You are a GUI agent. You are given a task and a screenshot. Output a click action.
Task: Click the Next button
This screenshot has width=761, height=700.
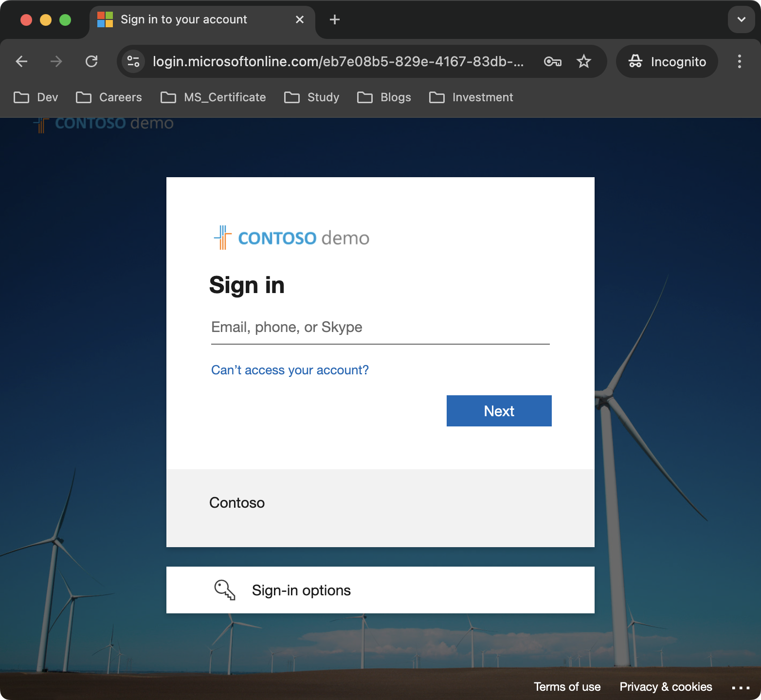[x=499, y=411]
